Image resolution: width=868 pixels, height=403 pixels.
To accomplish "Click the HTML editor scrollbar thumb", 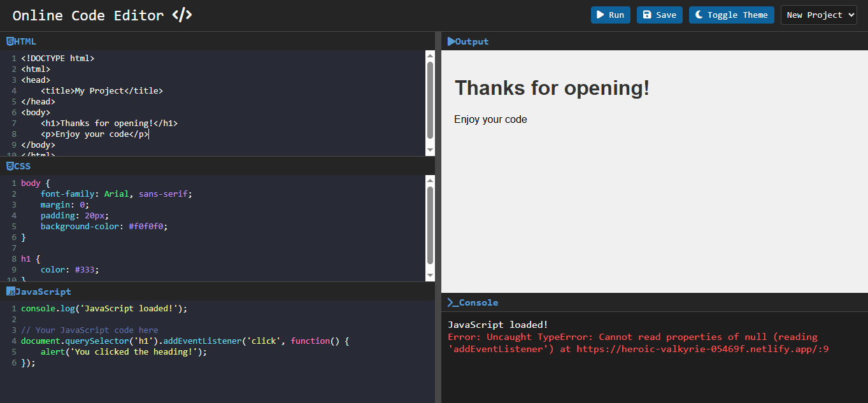I will [x=430, y=100].
